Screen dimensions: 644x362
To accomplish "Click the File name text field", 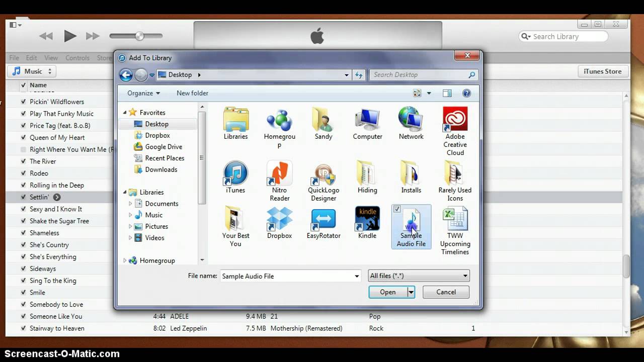I will point(286,276).
